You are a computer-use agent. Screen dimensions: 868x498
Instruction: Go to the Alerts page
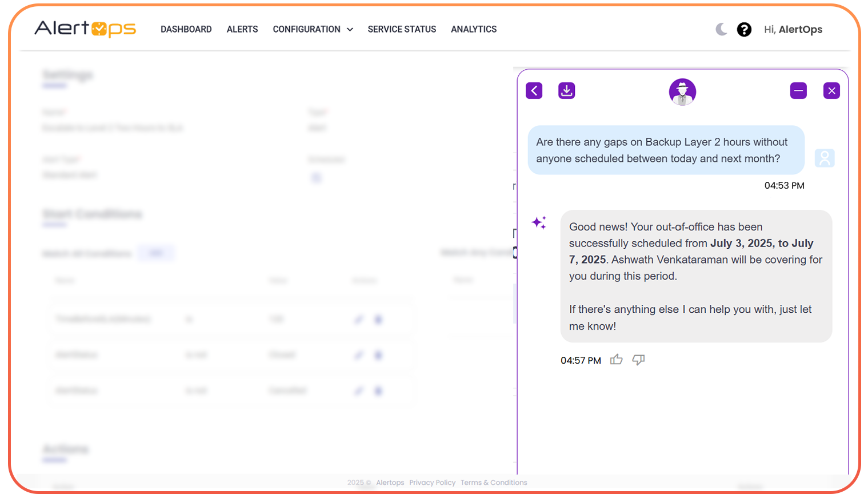(x=242, y=29)
